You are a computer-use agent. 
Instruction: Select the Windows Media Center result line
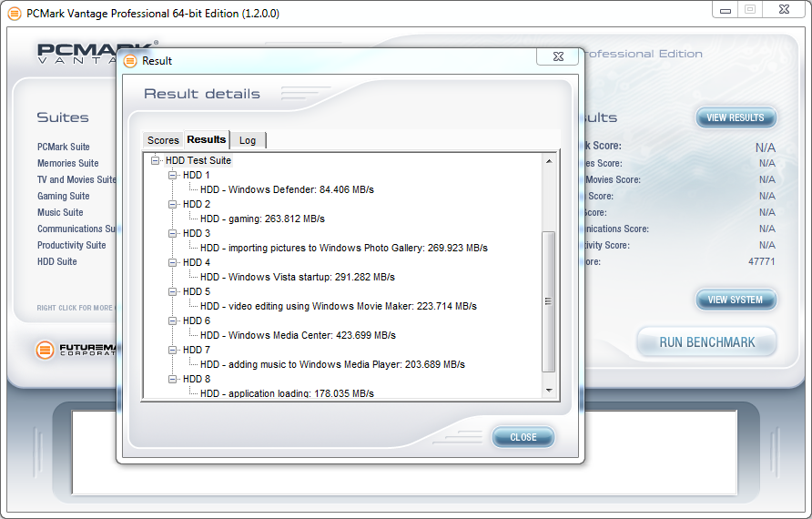tap(298, 335)
